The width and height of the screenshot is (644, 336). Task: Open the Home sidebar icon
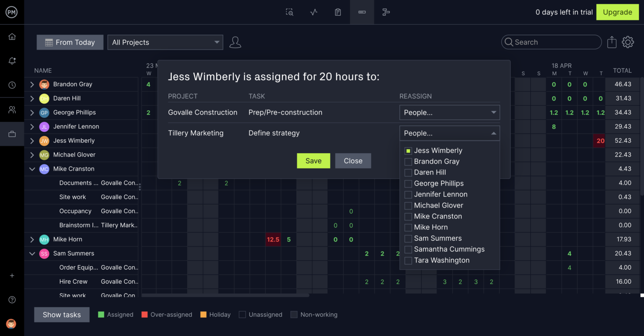point(12,37)
